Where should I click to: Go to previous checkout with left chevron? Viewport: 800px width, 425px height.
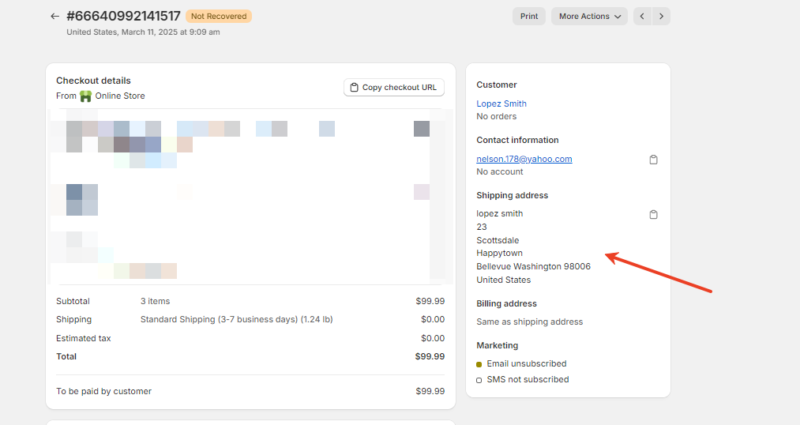[642, 16]
